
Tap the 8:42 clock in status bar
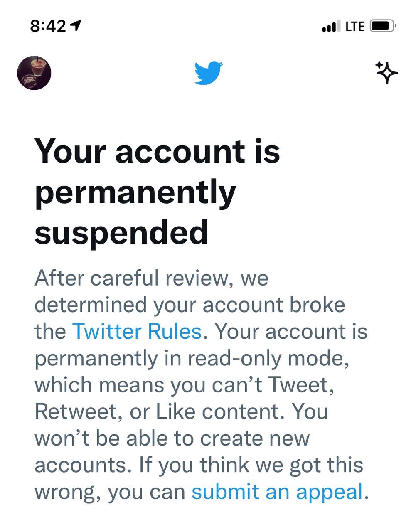(x=48, y=26)
